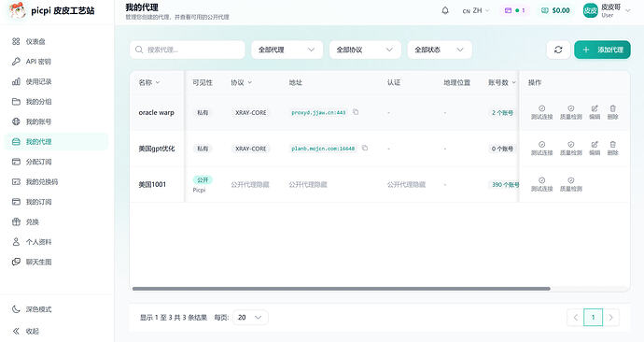Click the picpi logo avatar
This screenshot has width=644, height=342.
(17, 10)
